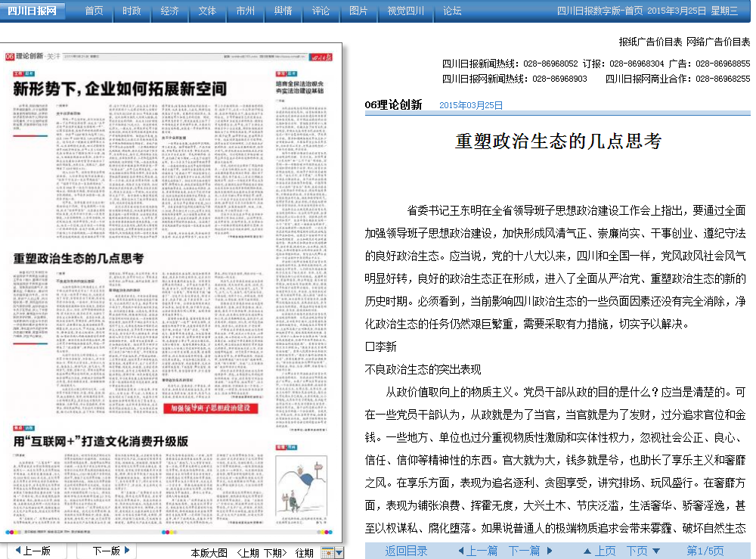Screen dimensions: 756x559
Task: Go to next article 下一篇
Action: [531, 551]
